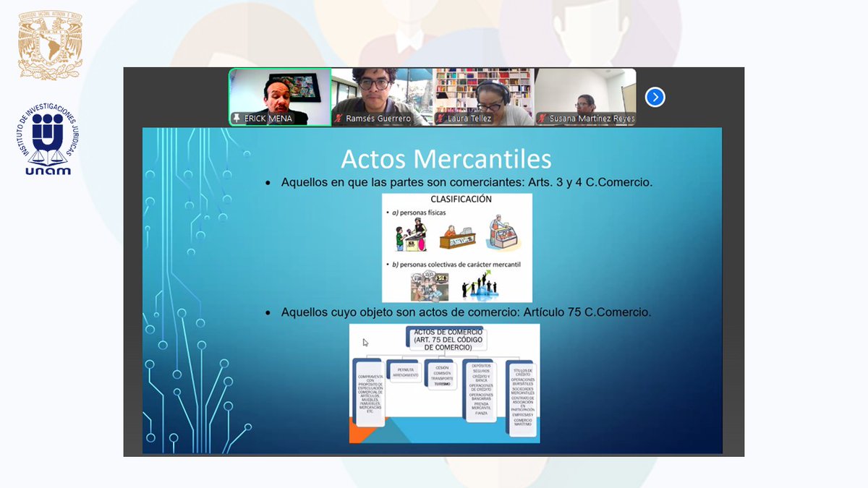Click the UNAM shield logo
The height and width of the screenshot is (488, 868).
pyautogui.click(x=49, y=40)
